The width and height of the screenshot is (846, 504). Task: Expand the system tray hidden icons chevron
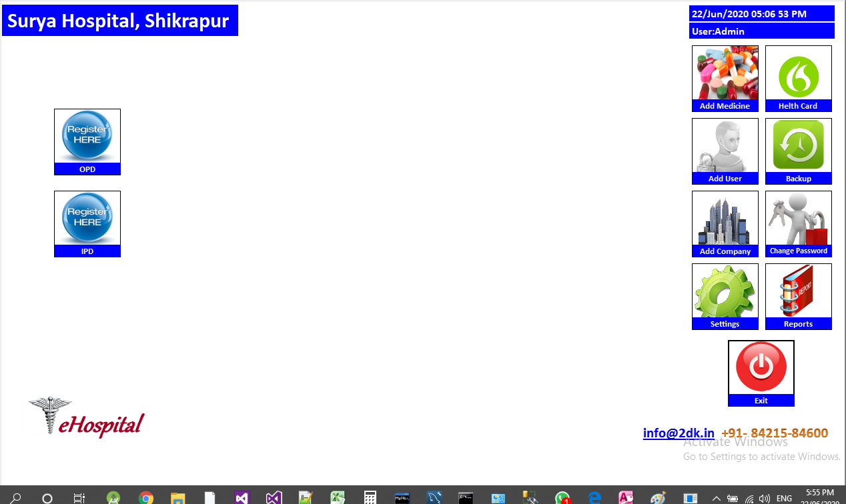pos(716,498)
